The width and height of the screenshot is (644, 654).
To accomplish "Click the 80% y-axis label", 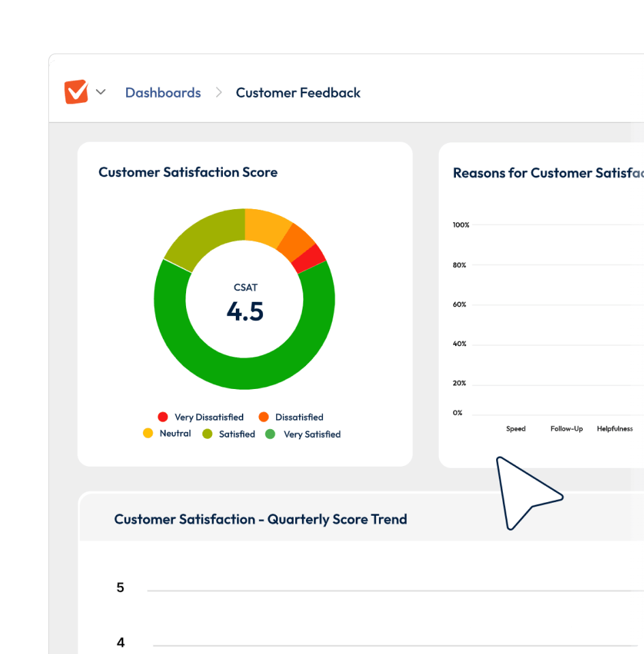I will tap(459, 265).
